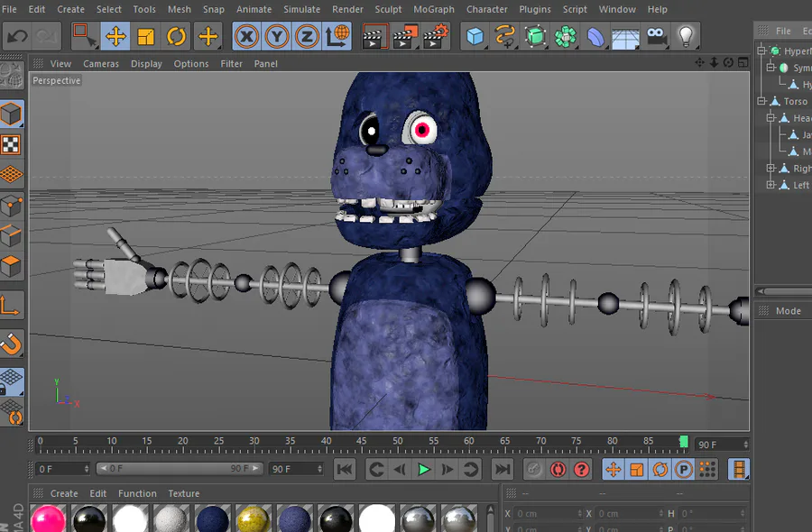Open the Character menu
This screenshot has height=532, width=812.
(x=487, y=9)
